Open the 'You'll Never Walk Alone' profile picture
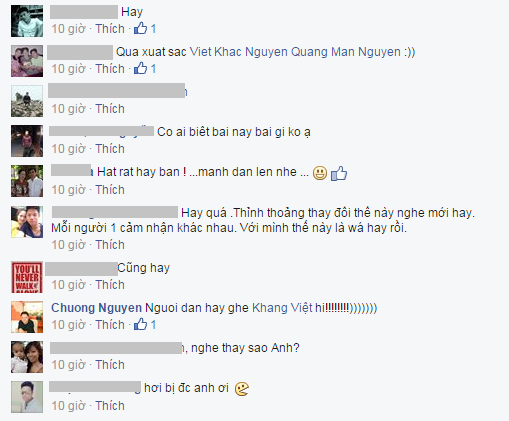The image size is (509, 421). click(x=27, y=277)
